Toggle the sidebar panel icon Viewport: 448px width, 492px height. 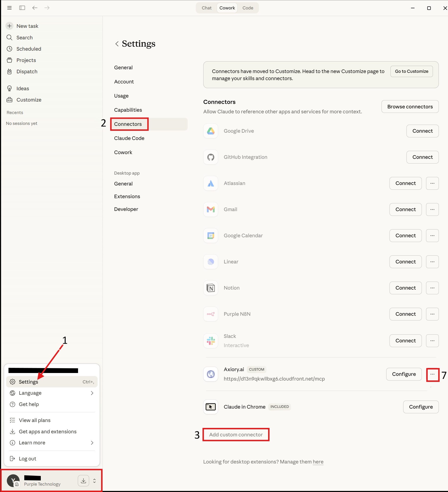[x=22, y=8]
